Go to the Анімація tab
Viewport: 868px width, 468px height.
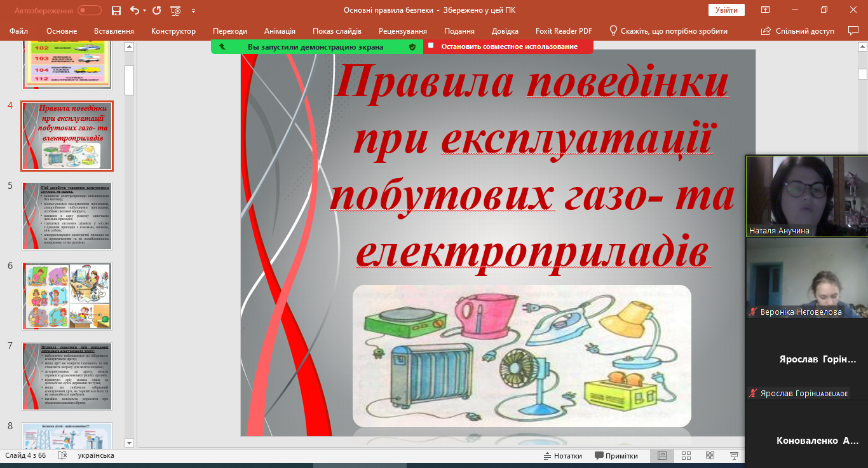[280, 31]
